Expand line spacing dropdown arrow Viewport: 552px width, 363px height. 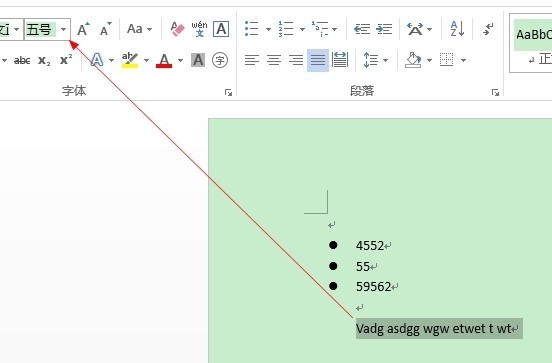click(385, 61)
